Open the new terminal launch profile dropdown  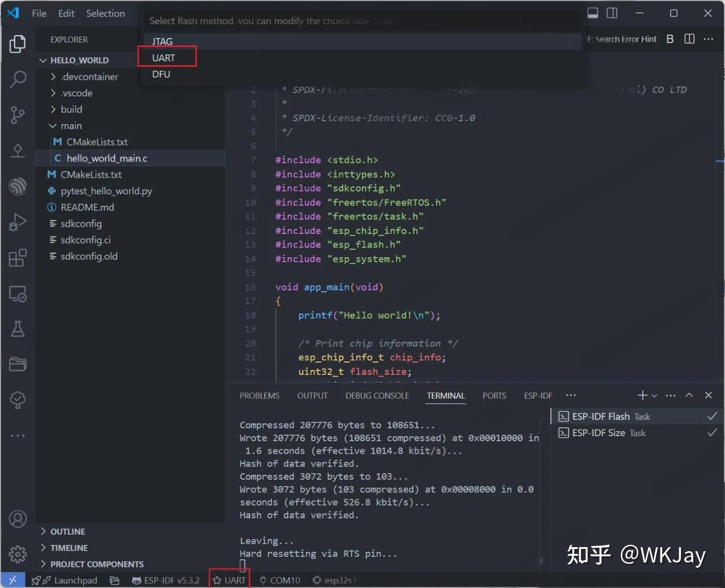pyautogui.click(x=654, y=395)
